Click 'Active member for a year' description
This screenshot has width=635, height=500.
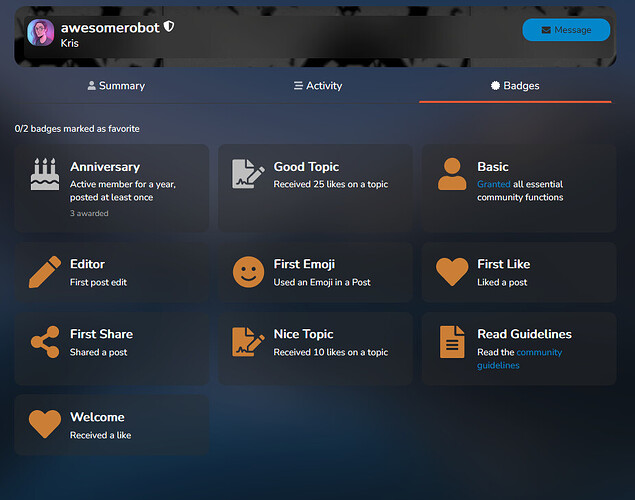tap(123, 191)
